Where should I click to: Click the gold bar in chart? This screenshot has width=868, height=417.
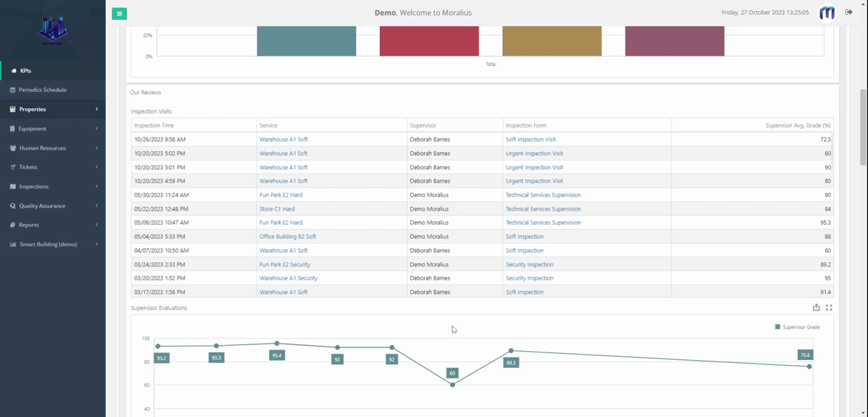click(x=552, y=41)
